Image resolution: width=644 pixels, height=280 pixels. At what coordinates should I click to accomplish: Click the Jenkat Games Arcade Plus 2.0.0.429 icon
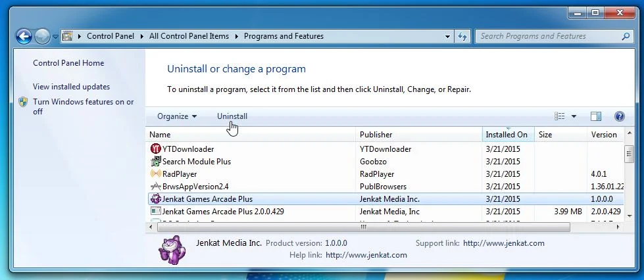pos(156,212)
